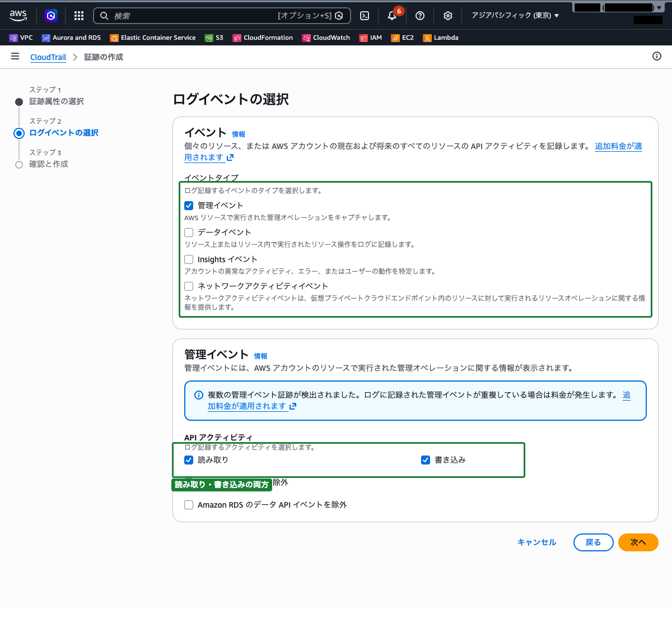Screen dimensions: 672x627
Task: Open Lambda from the favorites bar
Action: click(x=441, y=38)
